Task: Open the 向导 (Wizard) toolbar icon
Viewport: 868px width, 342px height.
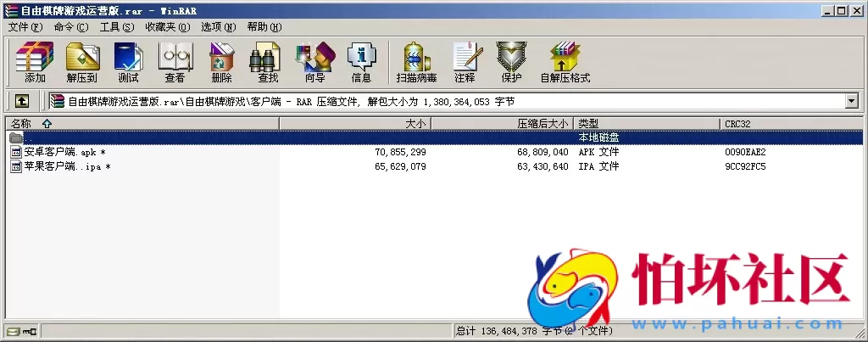Action: pos(315,62)
